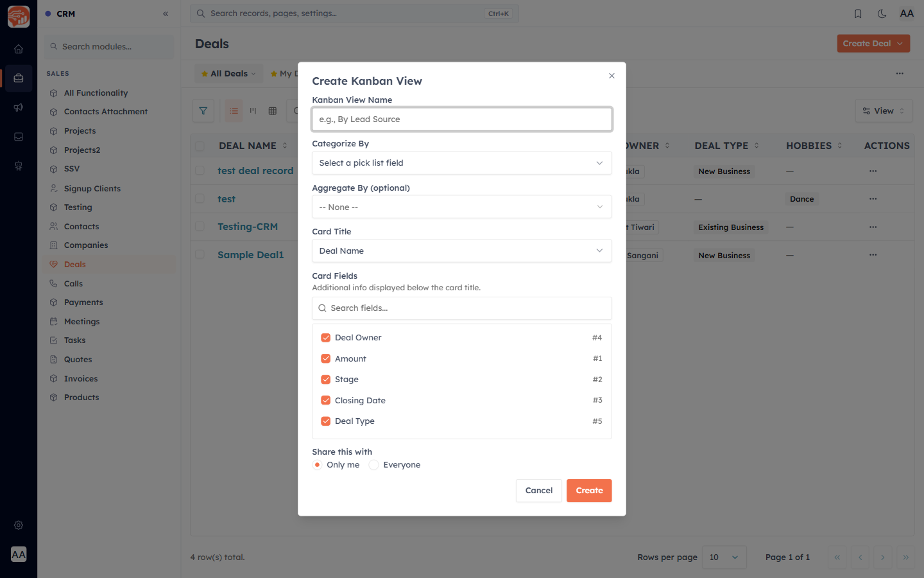Select Everyone sharing option

[x=373, y=465]
